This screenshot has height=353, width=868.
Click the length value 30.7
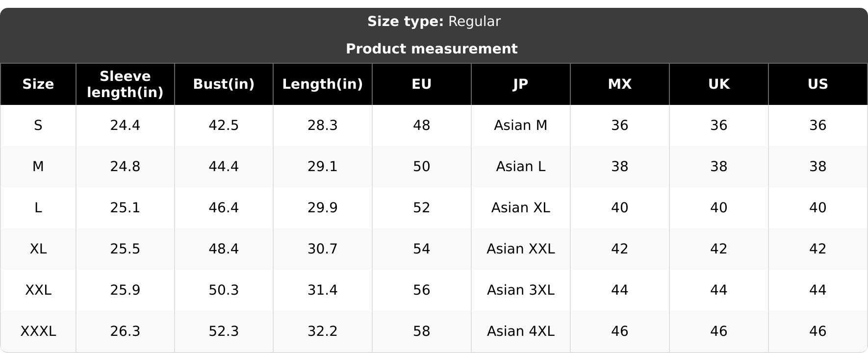click(x=323, y=249)
